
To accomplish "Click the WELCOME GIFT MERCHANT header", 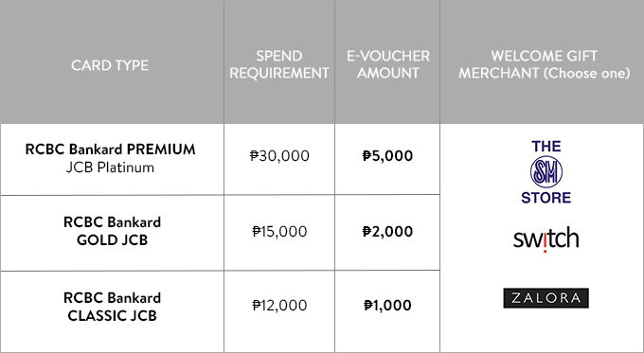I will pos(545,64).
